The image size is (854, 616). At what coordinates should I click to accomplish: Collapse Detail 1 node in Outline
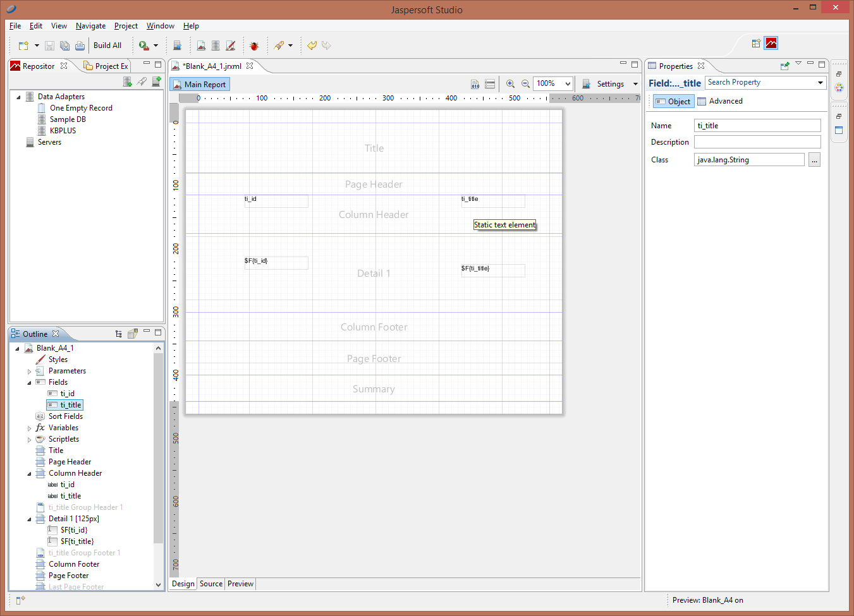pos(29,519)
